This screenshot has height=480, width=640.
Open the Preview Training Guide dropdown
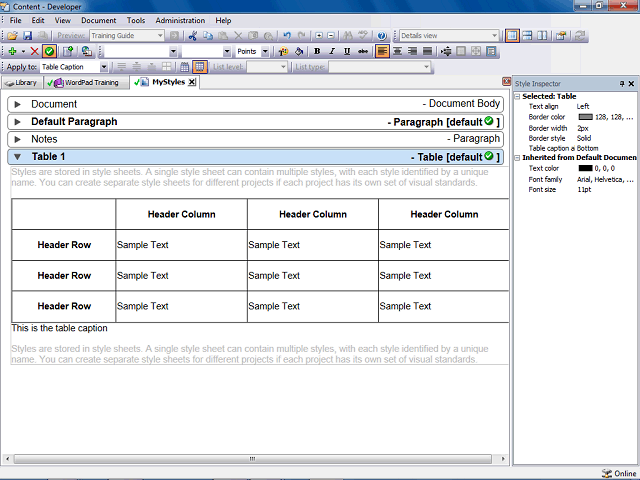click(x=160, y=36)
